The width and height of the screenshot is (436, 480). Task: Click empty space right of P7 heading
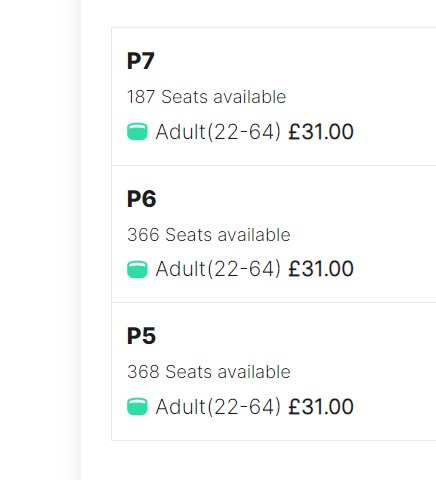pyautogui.click(x=293, y=61)
